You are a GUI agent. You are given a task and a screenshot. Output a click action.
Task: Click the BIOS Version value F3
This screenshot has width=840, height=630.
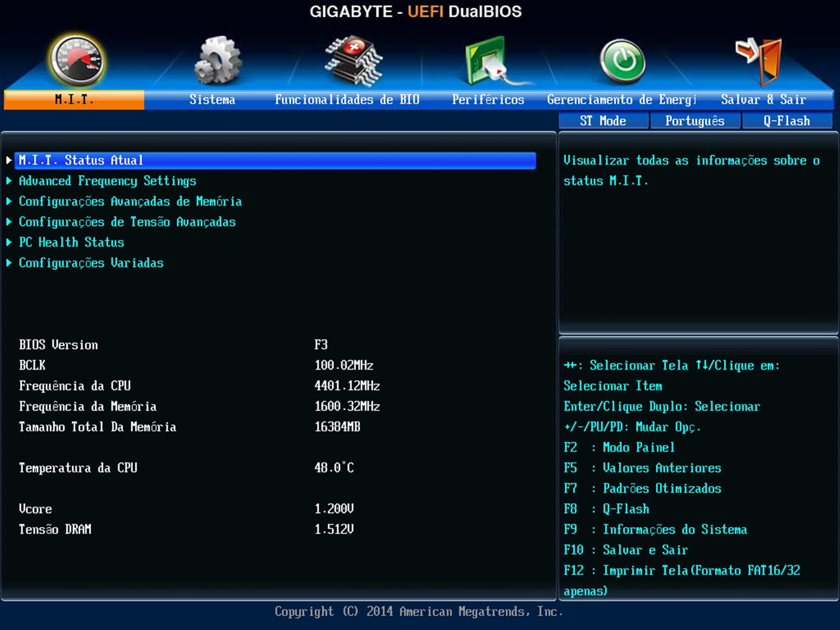tap(321, 345)
